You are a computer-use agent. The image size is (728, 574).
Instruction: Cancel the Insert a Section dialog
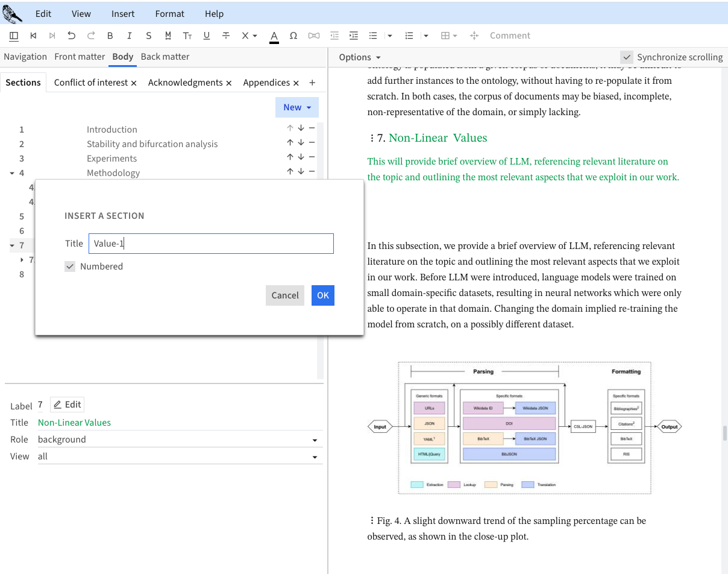284,295
